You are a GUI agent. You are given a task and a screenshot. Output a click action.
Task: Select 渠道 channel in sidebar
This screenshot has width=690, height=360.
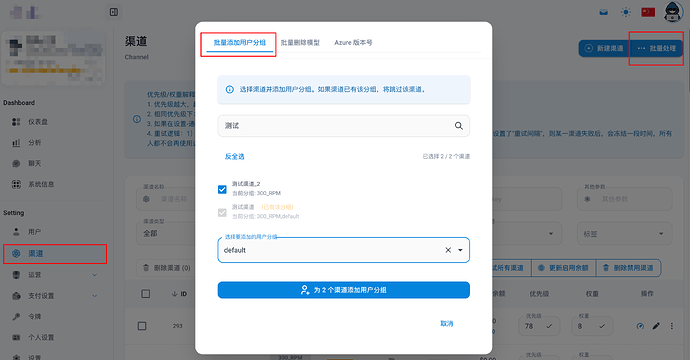[x=55, y=253]
